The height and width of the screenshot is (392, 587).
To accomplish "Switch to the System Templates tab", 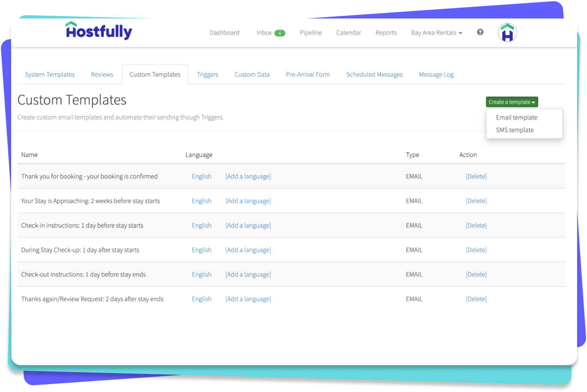I will point(50,74).
